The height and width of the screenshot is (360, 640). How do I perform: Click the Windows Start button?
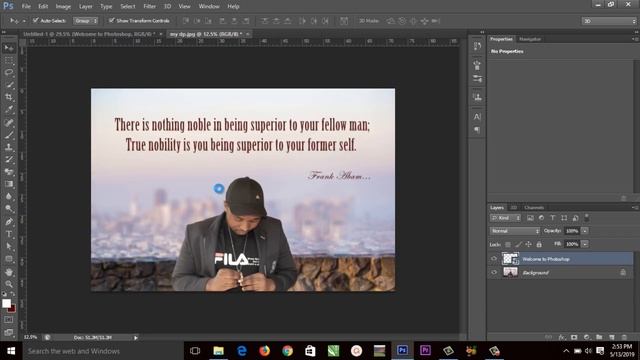11,351
